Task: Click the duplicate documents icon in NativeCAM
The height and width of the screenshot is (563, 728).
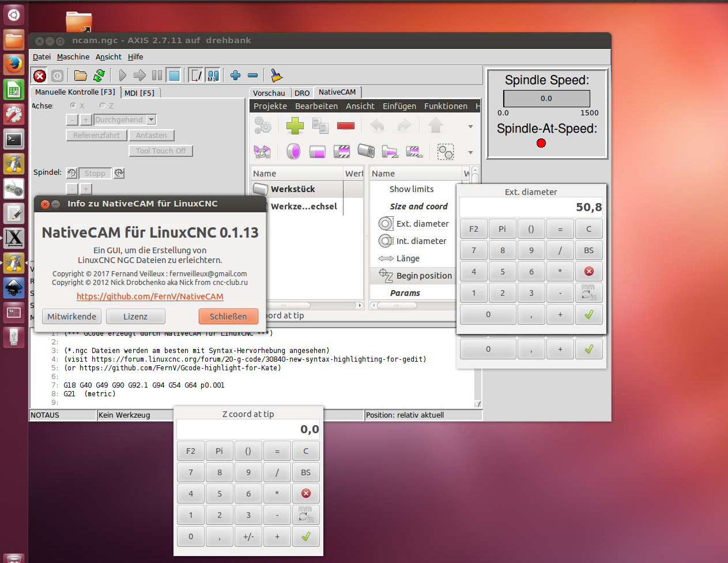Action: (320, 125)
